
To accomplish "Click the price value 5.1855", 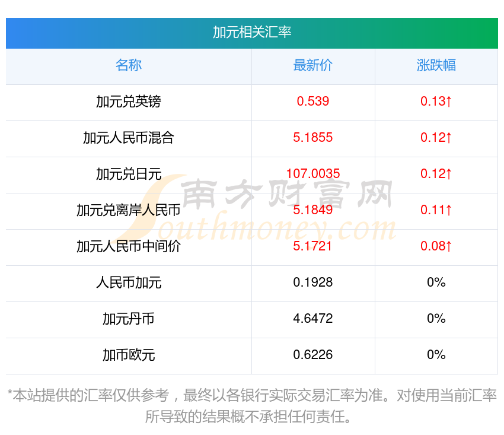I will coord(312,138).
